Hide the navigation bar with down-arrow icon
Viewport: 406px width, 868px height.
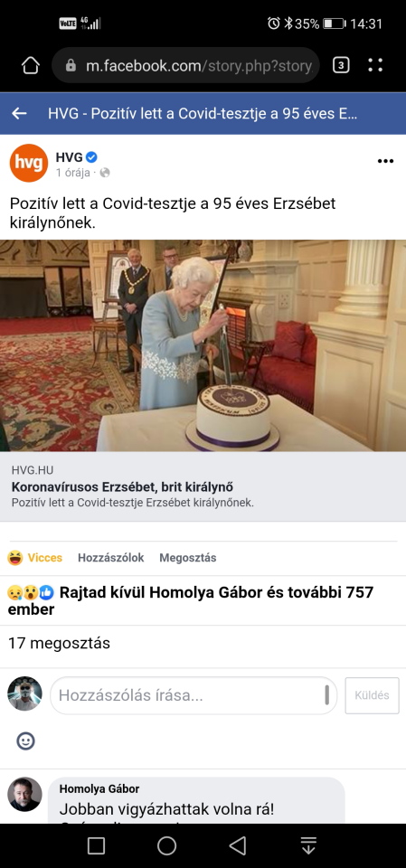tap(308, 845)
